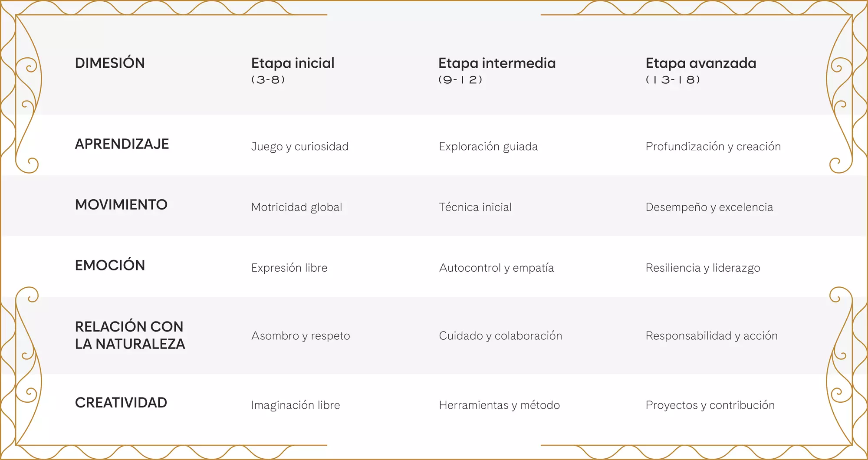Click the MOVIMIENTO row label
This screenshot has width=868, height=460.
point(121,205)
